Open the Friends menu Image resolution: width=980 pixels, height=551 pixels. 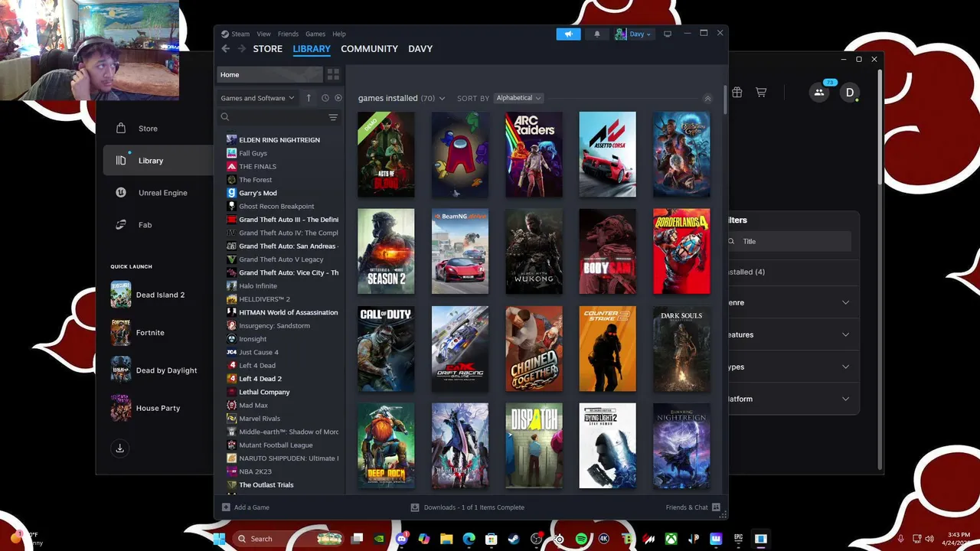pyautogui.click(x=288, y=34)
